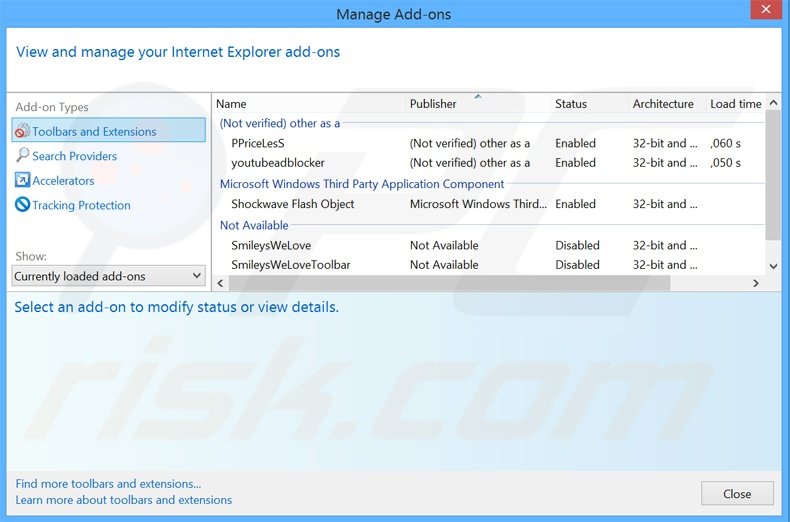The image size is (790, 522).
Task: Select the SmileysWeLoveToolbar add-on
Action: click(x=290, y=265)
